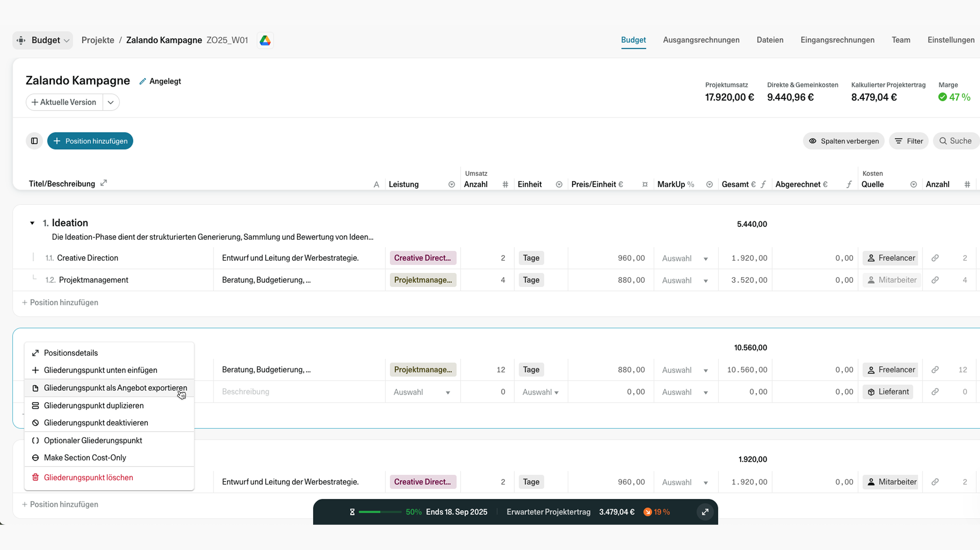Click Freelancer source chip in 10.560,00 row
The image size is (980, 550).
pos(890,370)
